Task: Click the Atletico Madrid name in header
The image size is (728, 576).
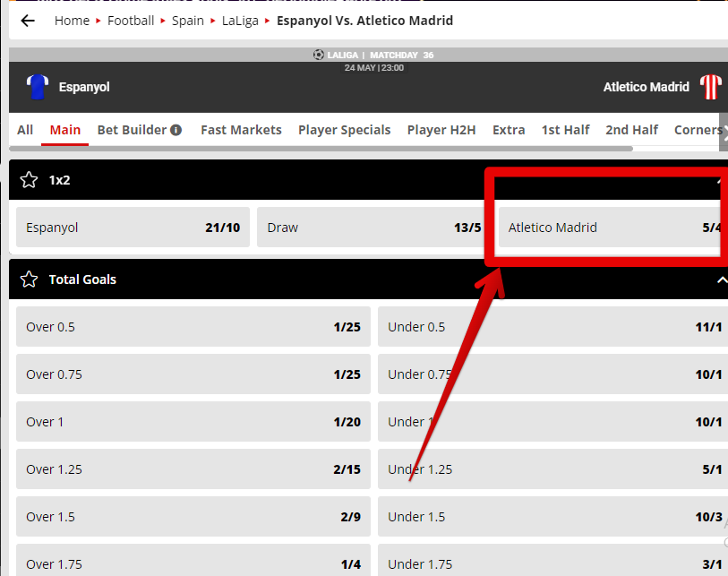Action: point(646,87)
